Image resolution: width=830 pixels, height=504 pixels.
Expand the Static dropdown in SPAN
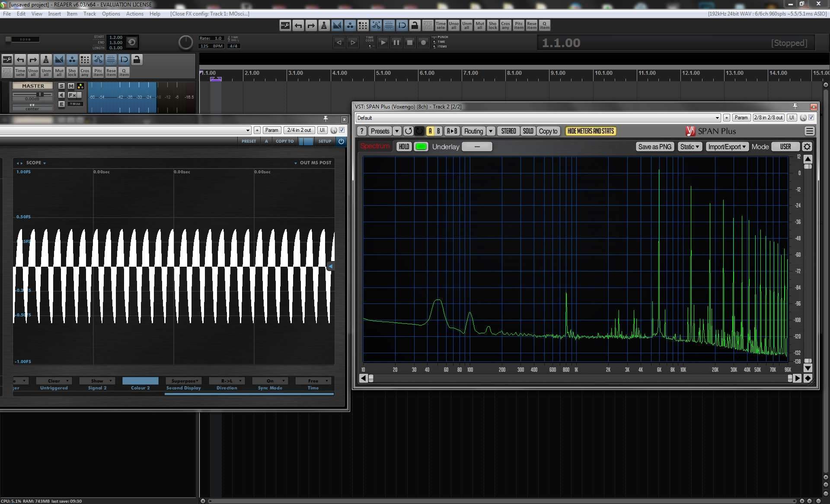pos(689,147)
